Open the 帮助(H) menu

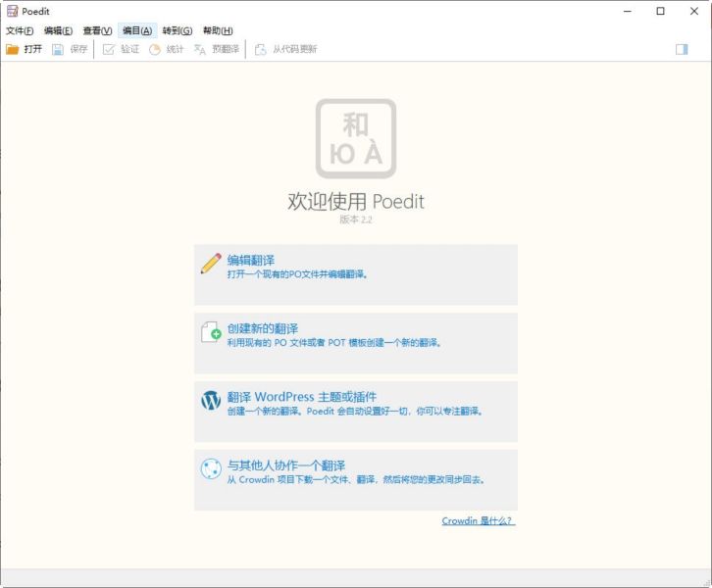point(218,30)
